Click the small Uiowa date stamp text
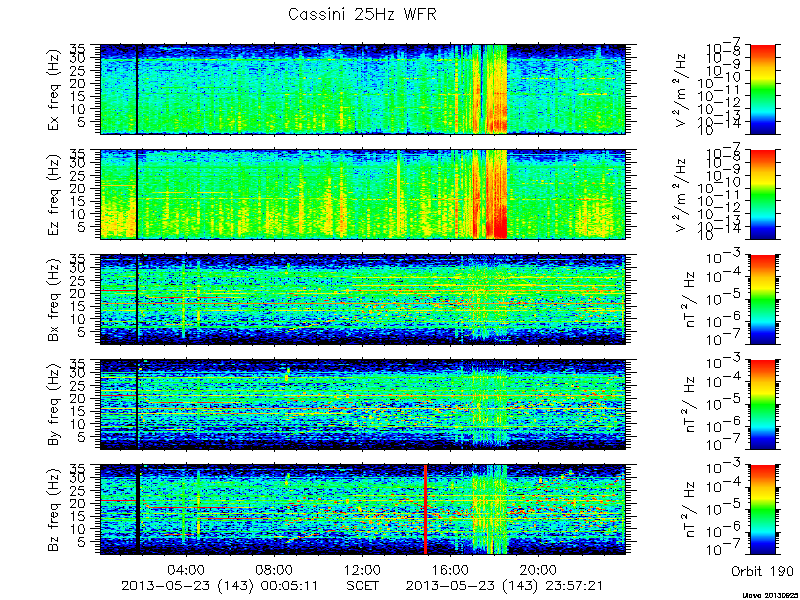Viewport: 800px width, 600px height. click(768, 595)
